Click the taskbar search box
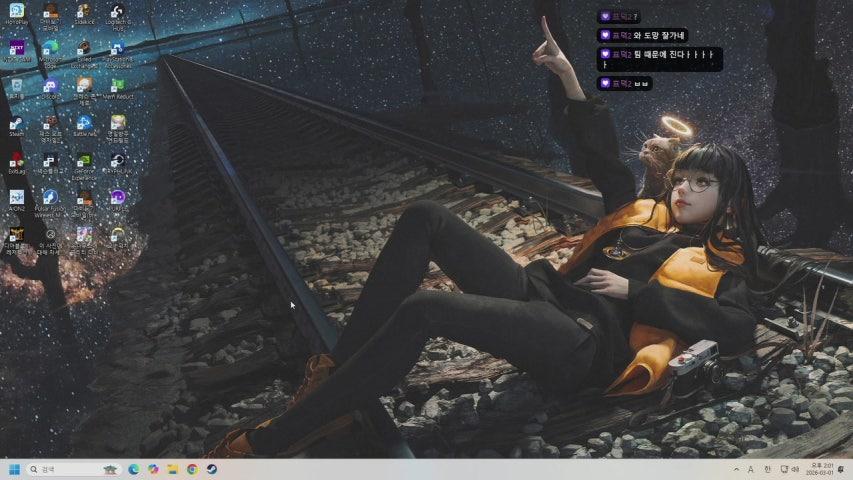Image resolution: width=853 pixels, height=480 pixels. [73, 469]
